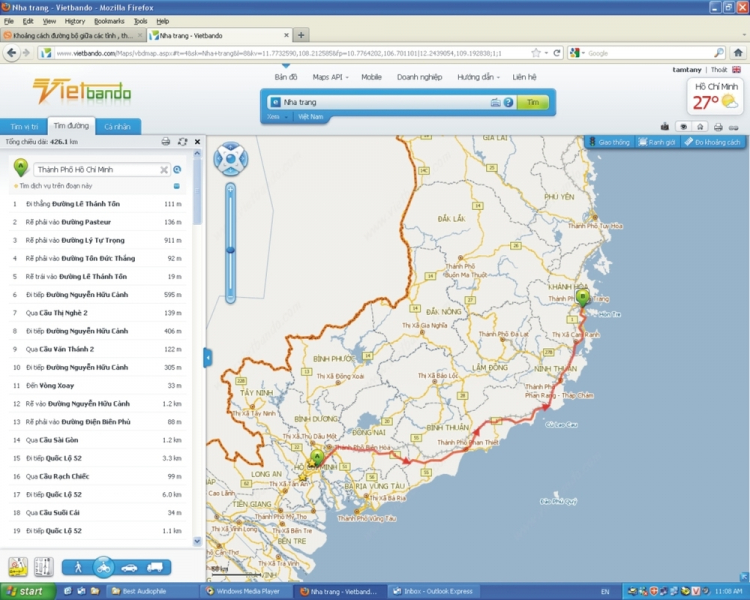Open Inbox - Outlook Express taskbar item

(435, 591)
